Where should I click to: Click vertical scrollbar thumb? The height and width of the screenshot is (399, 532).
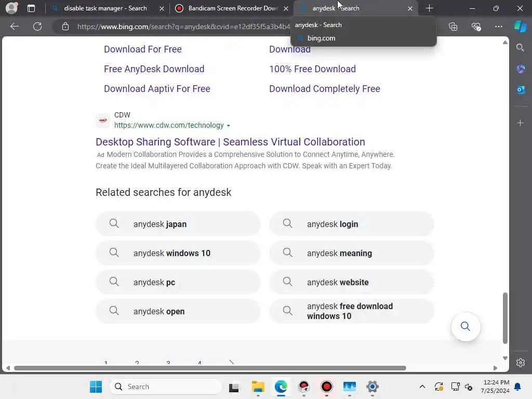(x=505, y=318)
